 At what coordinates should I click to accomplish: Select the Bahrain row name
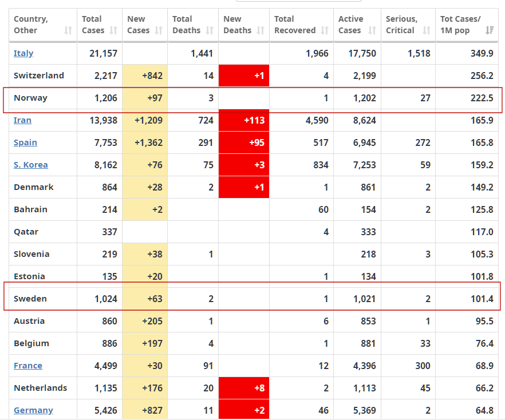30,209
